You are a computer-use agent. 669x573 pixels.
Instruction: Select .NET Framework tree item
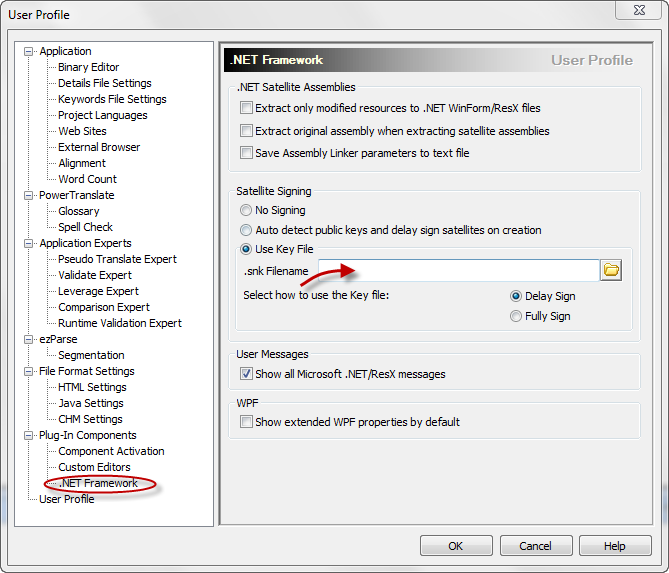click(98, 483)
